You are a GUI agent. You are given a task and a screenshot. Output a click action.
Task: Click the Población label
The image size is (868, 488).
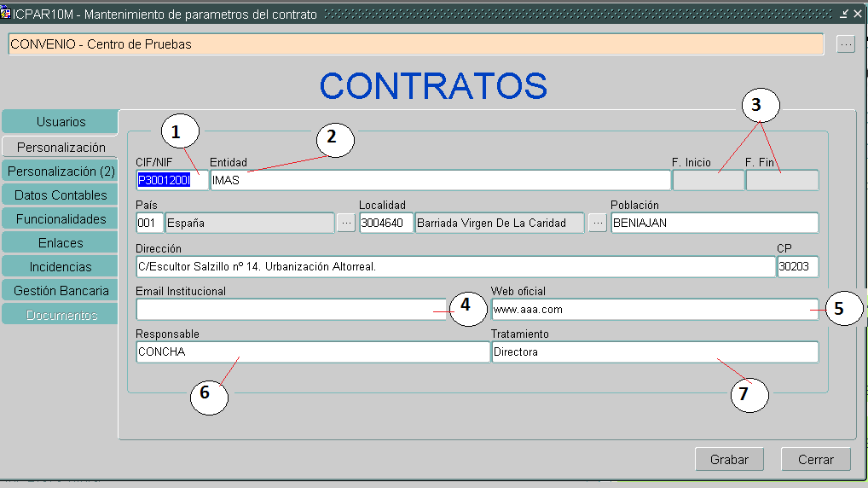(634, 205)
